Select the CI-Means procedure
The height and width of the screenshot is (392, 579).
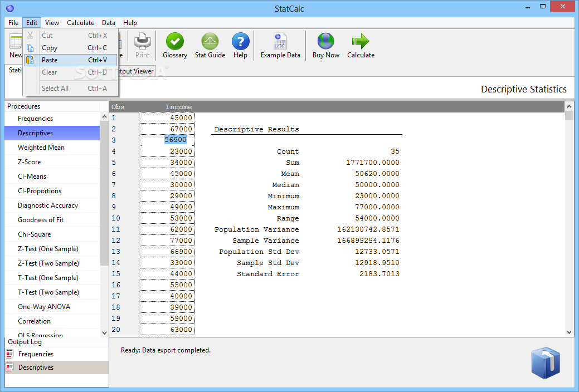[x=52, y=177]
